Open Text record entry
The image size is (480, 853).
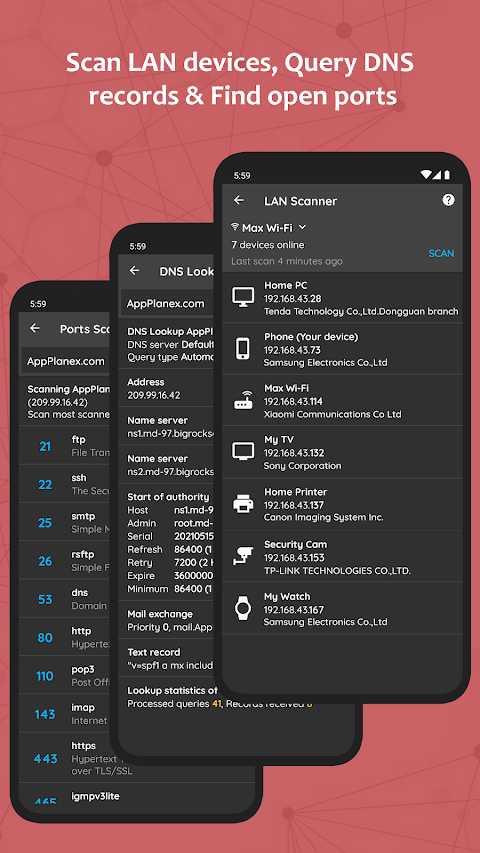coord(168,658)
